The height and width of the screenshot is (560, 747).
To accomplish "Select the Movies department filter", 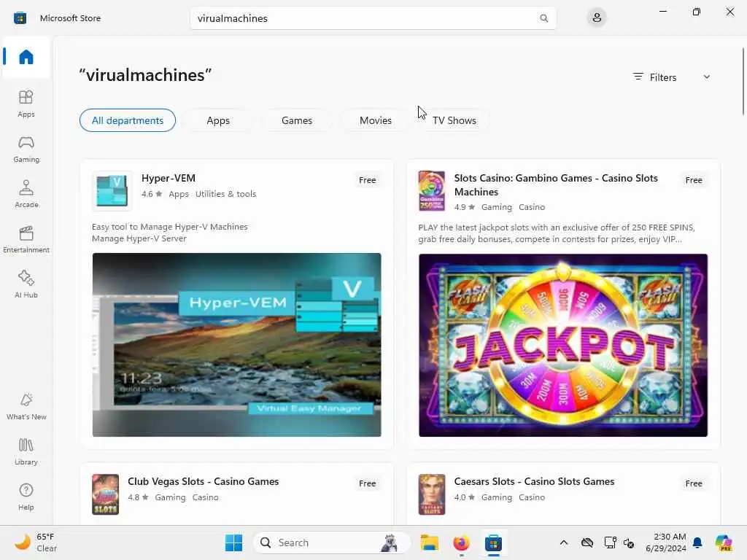I will coord(376,120).
